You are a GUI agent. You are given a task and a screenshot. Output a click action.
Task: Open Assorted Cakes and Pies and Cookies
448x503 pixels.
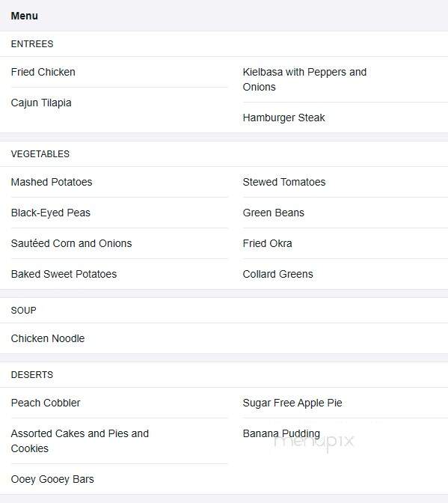[x=80, y=441]
